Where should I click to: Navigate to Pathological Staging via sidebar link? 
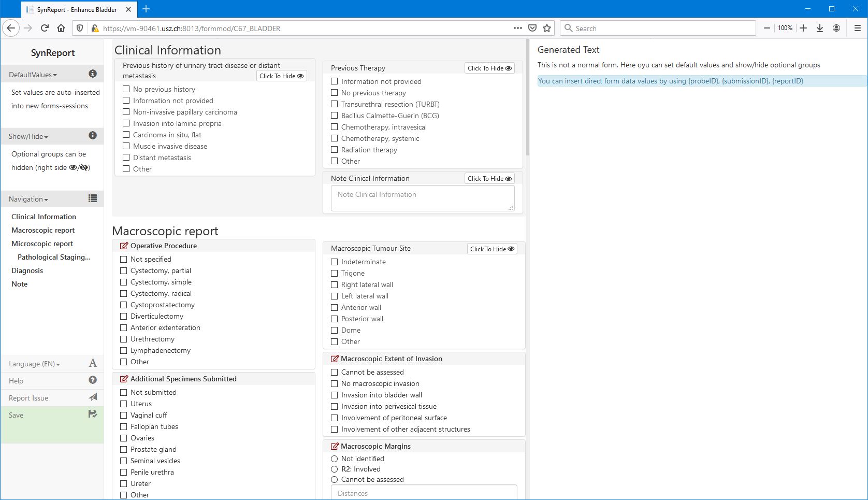[x=53, y=256]
